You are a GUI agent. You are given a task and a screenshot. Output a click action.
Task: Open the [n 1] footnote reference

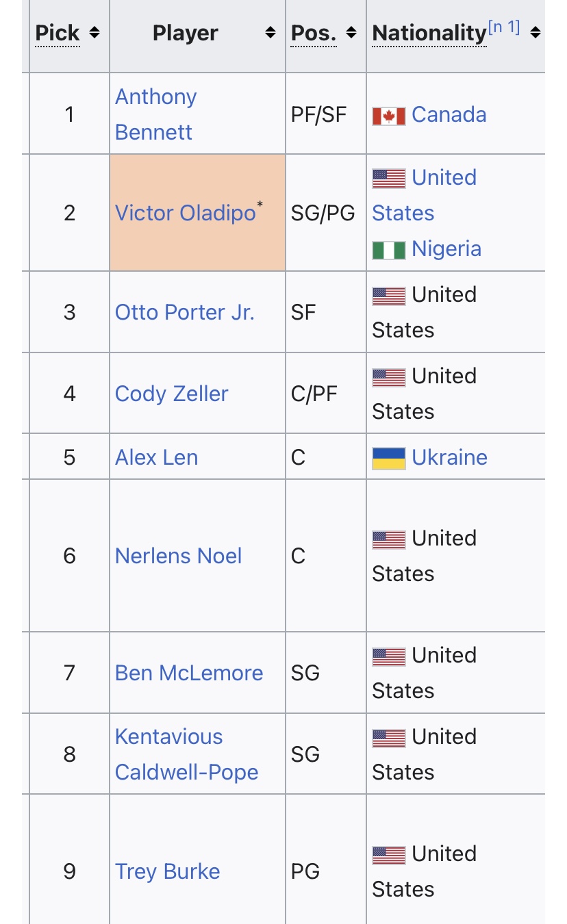pyautogui.click(x=503, y=28)
